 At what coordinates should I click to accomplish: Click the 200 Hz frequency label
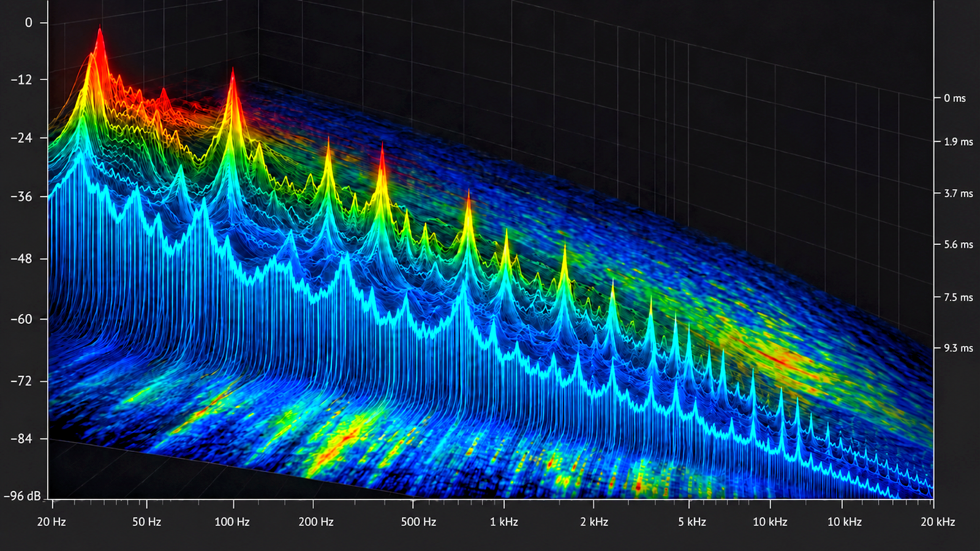click(316, 522)
